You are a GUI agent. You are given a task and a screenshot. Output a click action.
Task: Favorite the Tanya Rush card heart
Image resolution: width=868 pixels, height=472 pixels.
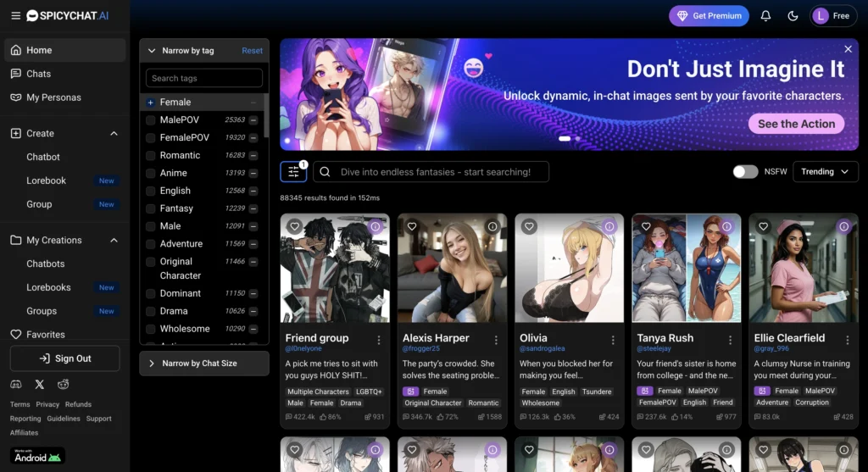[x=646, y=226]
